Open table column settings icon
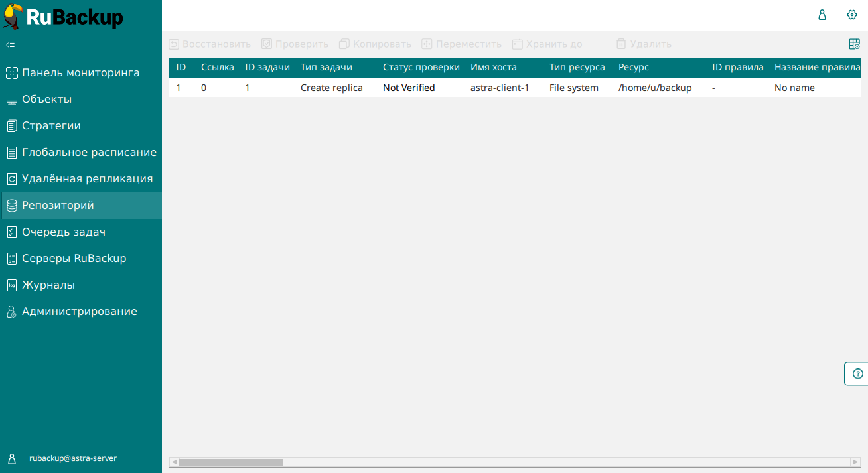The image size is (868, 473). pos(854,44)
